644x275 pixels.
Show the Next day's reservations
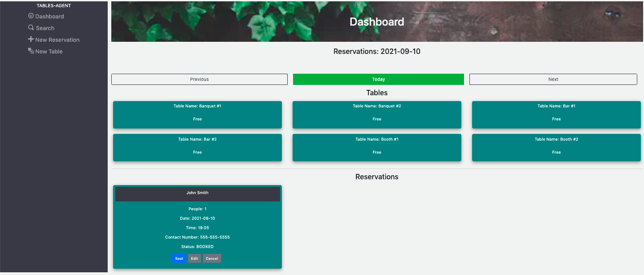coord(553,79)
